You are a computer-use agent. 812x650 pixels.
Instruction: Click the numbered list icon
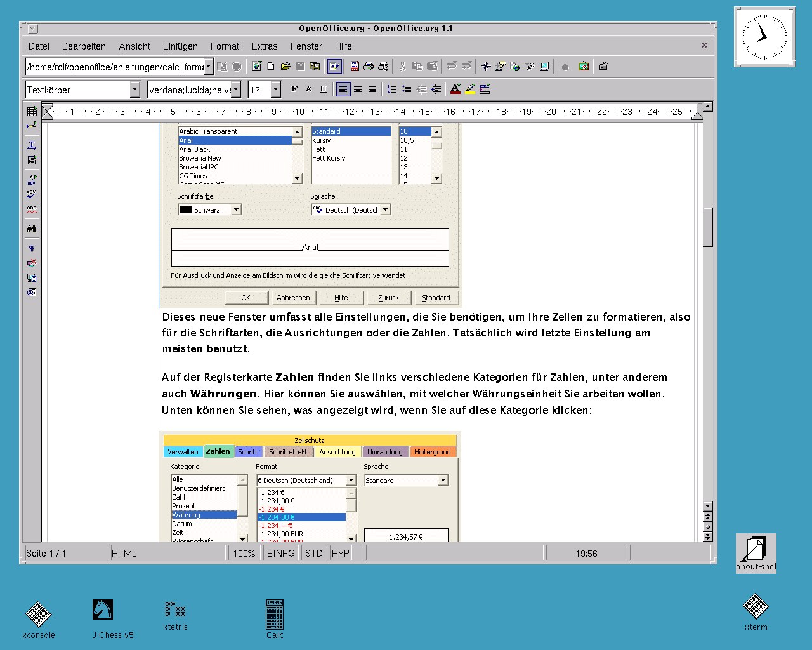click(392, 90)
